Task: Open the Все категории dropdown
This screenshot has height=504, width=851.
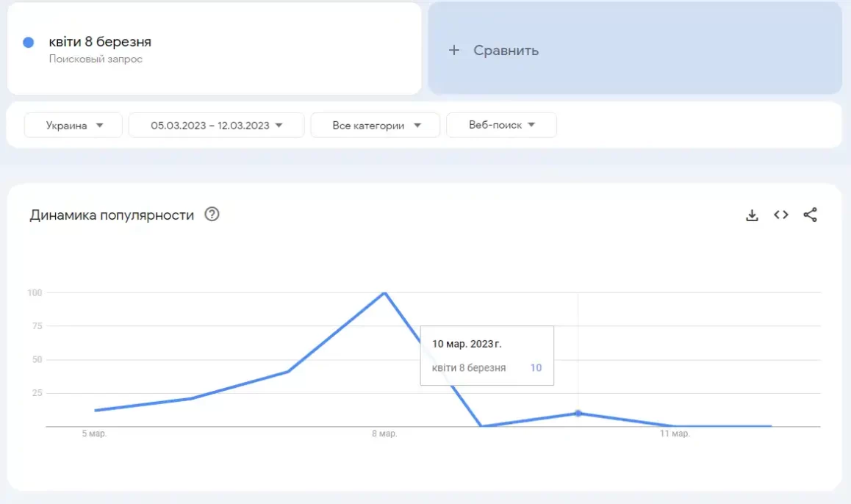Action: click(376, 126)
